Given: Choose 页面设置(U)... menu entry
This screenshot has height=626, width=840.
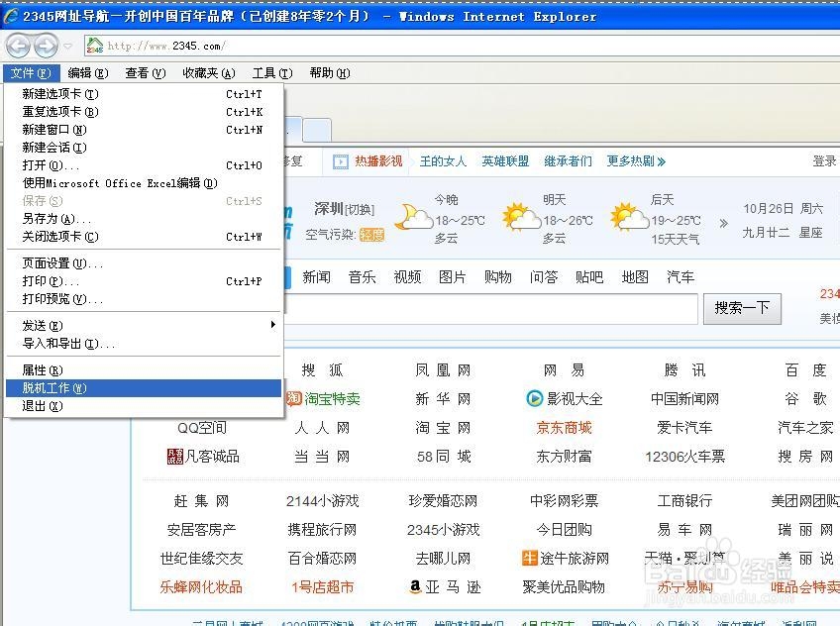Looking at the screenshot, I should pos(143,262).
